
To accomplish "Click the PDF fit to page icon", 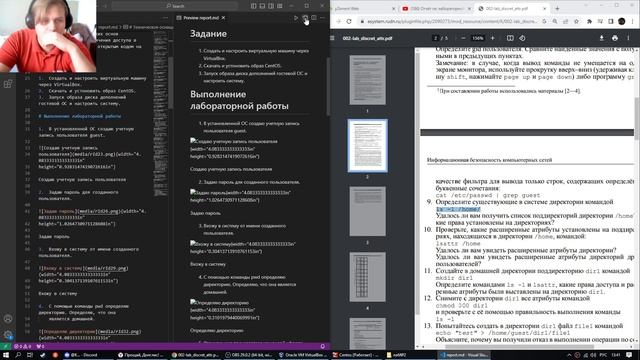I will [x=510, y=38].
